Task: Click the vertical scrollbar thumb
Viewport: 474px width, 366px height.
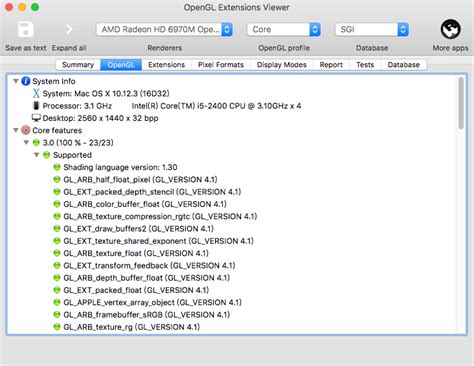Action: 461,103
